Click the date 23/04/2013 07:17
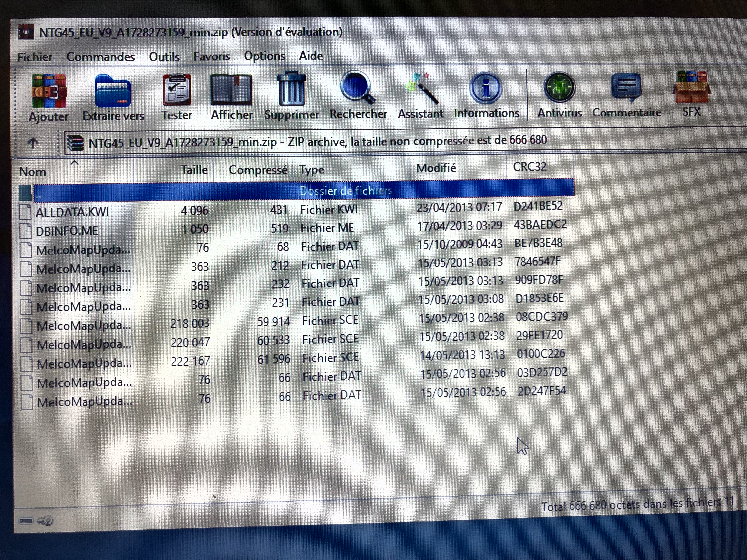Image resolution: width=747 pixels, height=560 pixels. coord(459,207)
